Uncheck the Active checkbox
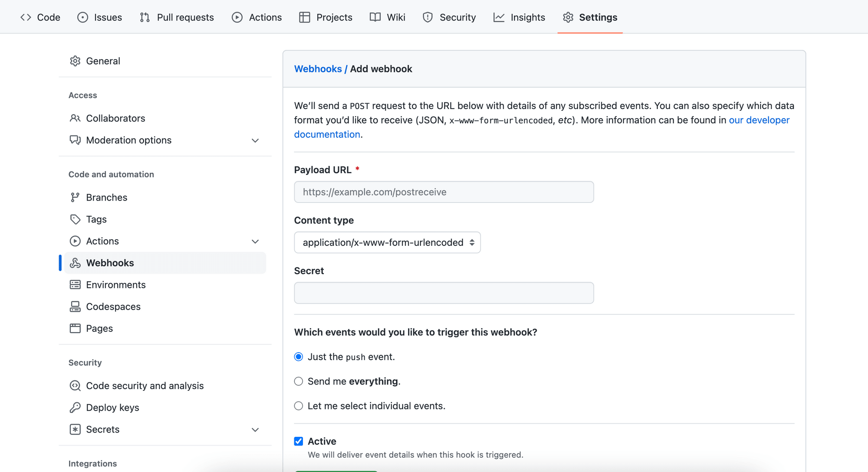Viewport: 868px width, 472px height. 299,442
